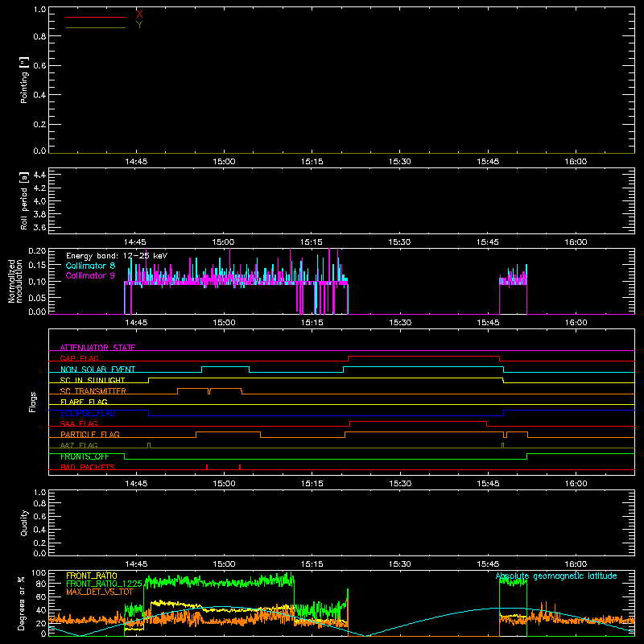This screenshot has height=644, width=644.
Task: Click 15:45 tick label under Quality plot
Action: tap(488, 564)
